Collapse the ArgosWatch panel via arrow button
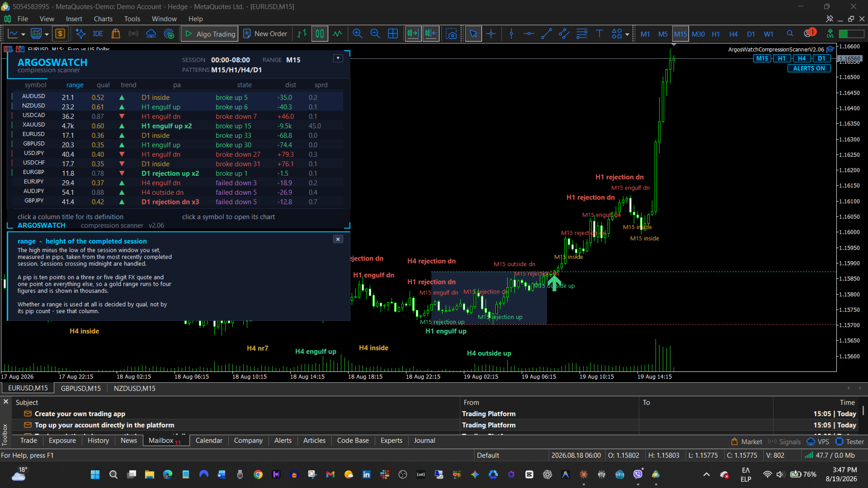 [338, 58]
